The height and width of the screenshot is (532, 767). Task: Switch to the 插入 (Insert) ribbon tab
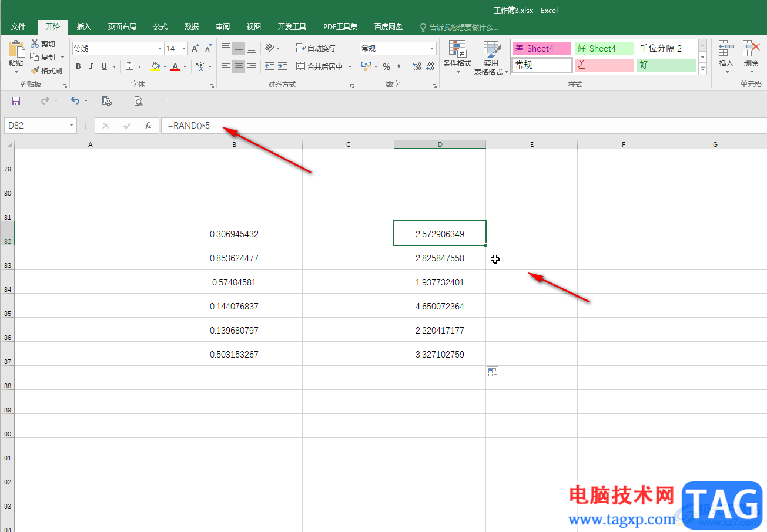point(84,27)
